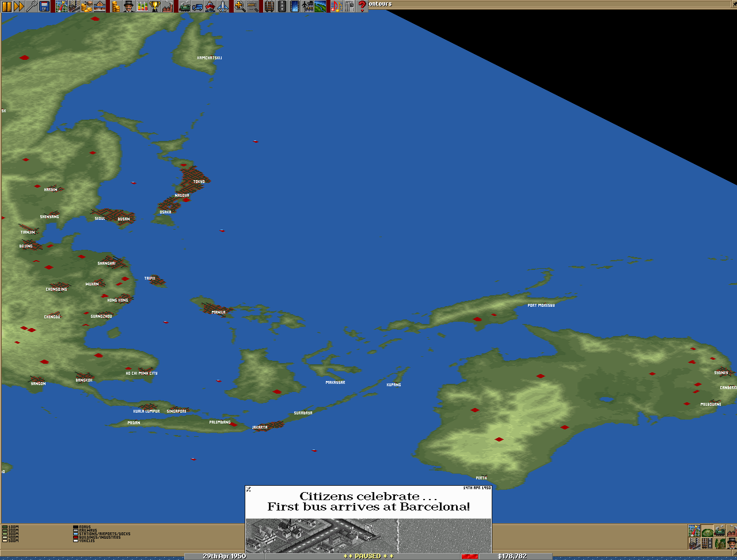This screenshot has height=560, width=737.
Task: Click the smallmap window title bar
Action: pos(552,4)
